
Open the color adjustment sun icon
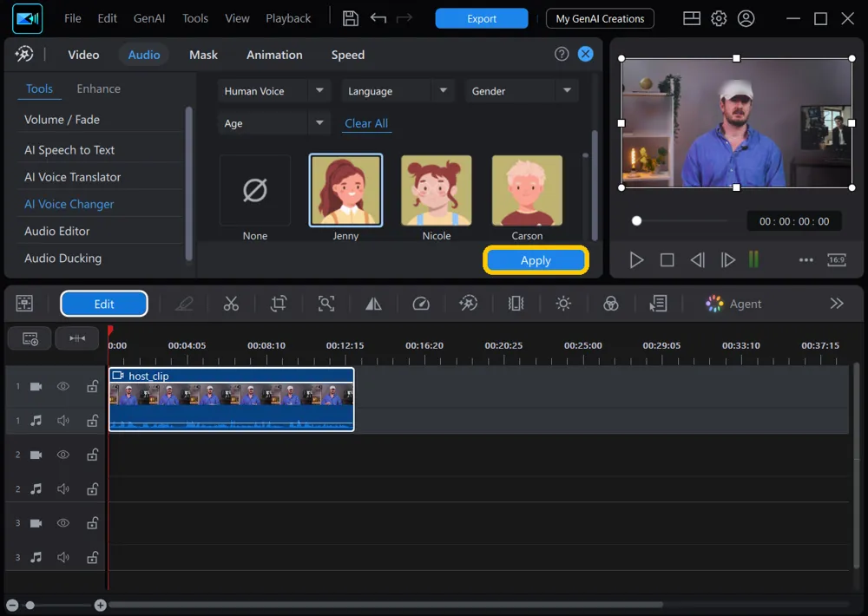tap(563, 304)
